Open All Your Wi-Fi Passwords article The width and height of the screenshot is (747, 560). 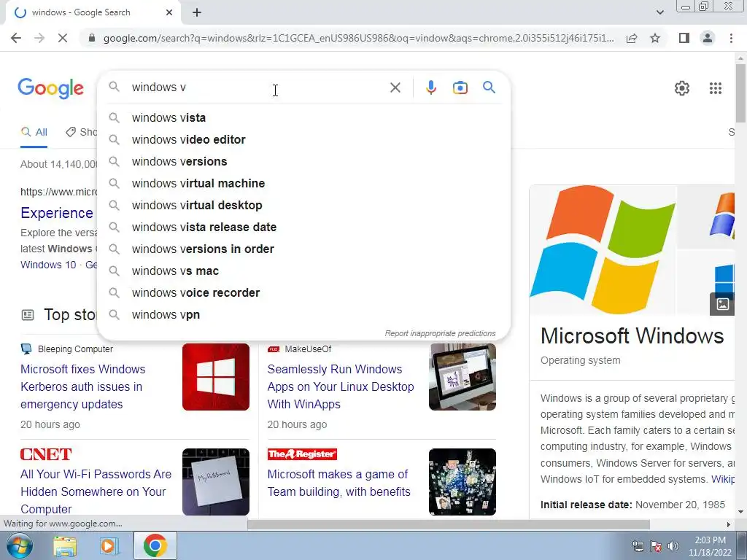pos(96,491)
